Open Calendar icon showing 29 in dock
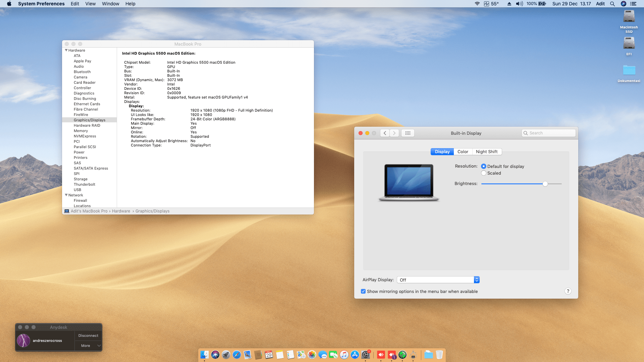The height and width of the screenshot is (362, 644). click(269, 355)
